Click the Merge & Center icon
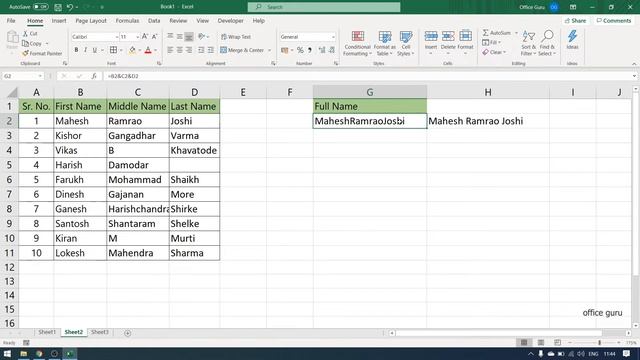This screenshot has width=640, height=360. [x=223, y=50]
